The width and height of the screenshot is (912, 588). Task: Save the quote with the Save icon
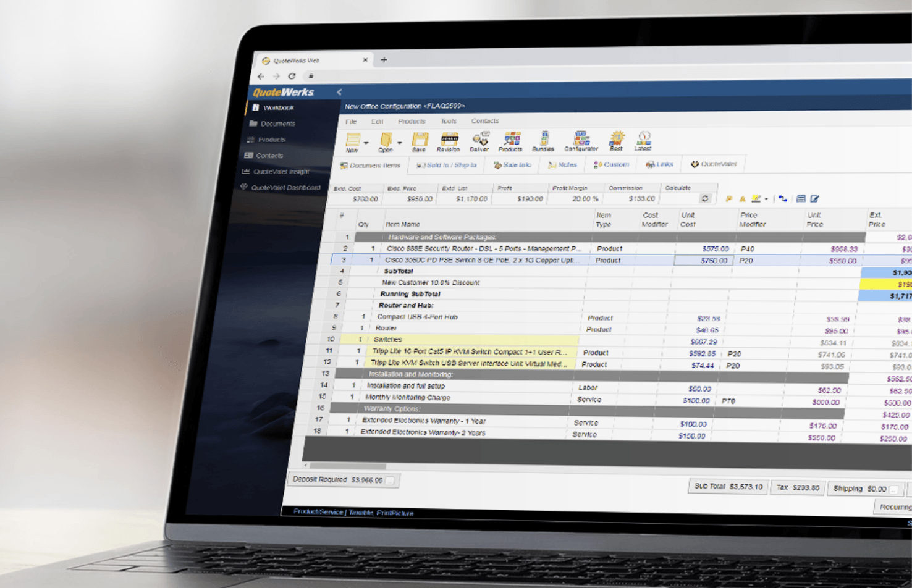click(x=420, y=142)
